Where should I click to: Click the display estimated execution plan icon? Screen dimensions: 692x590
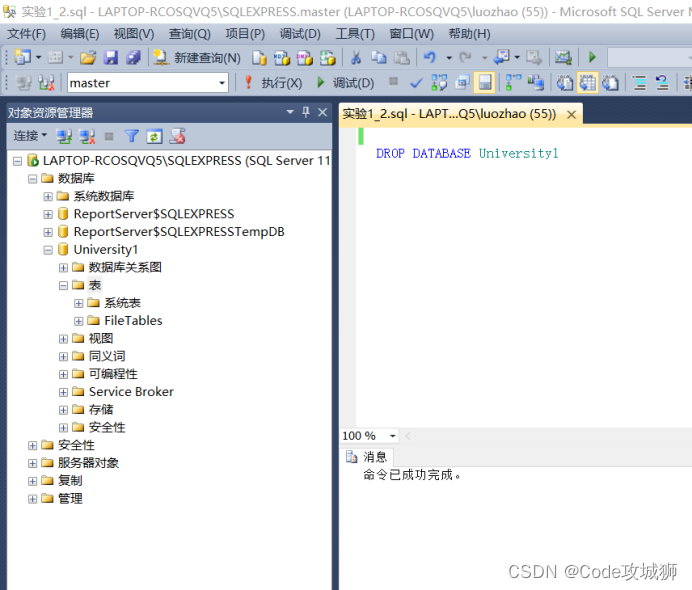pos(439,83)
